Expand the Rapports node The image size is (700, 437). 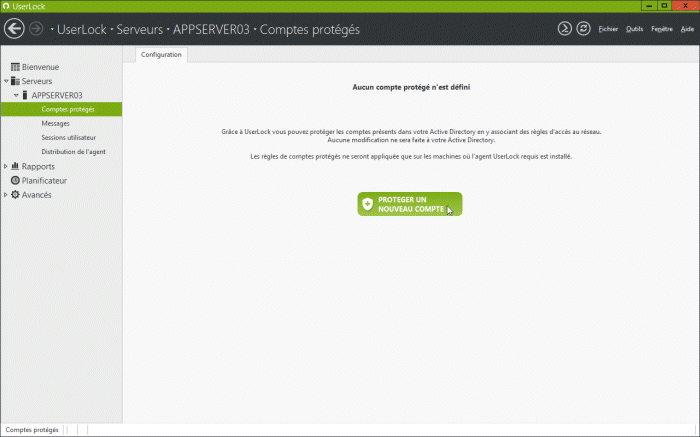coord(6,166)
